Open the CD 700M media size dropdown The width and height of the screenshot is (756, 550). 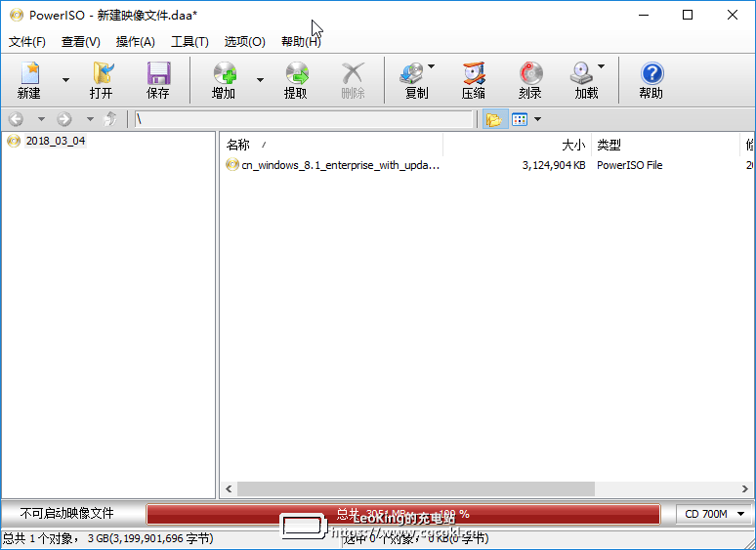tap(714, 514)
